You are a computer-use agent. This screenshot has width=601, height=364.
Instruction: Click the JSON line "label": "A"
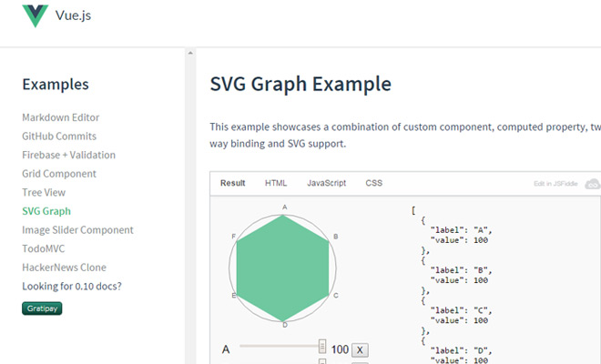pos(461,230)
